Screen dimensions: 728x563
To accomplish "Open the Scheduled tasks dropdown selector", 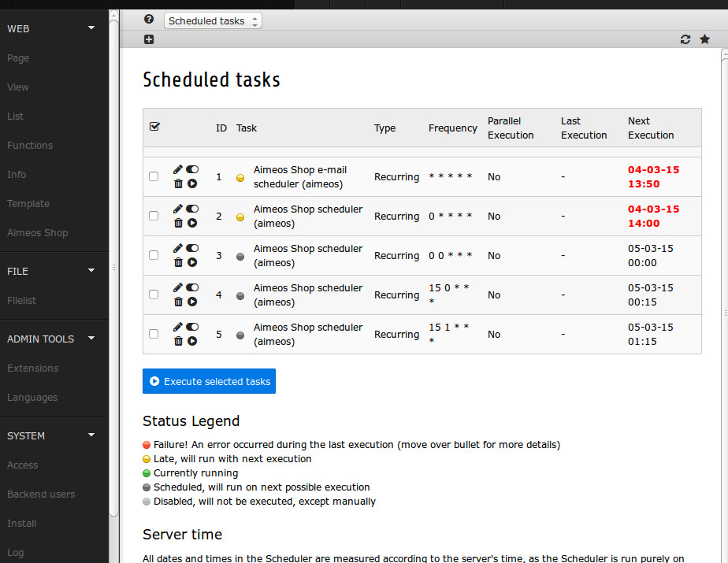I will tap(213, 21).
